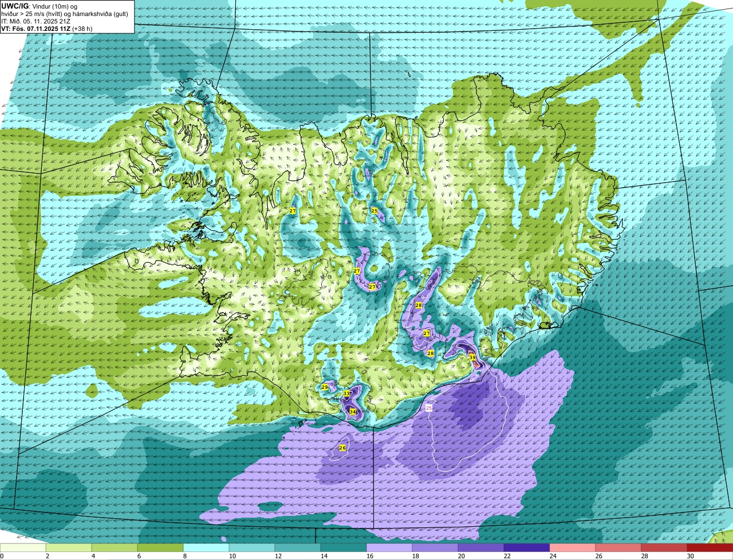
Task: Select the yellow gust label 29 on the map
Action: (325, 388)
